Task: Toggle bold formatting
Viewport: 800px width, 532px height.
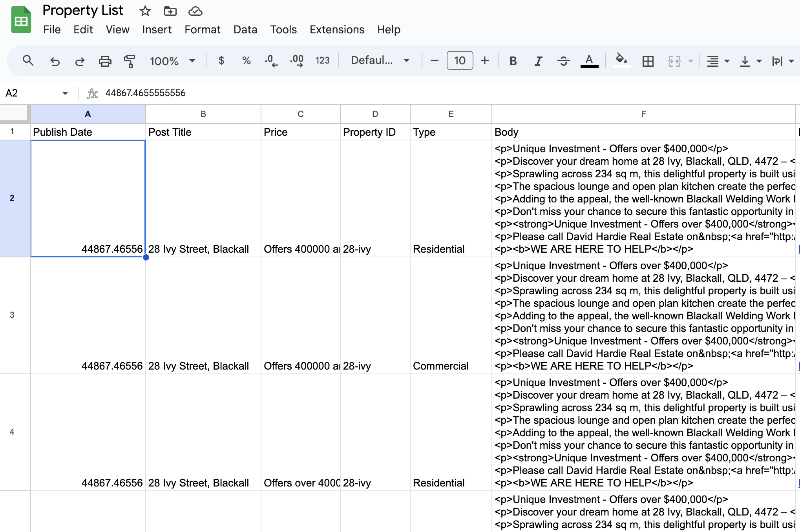Action: (x=513, y=61)
